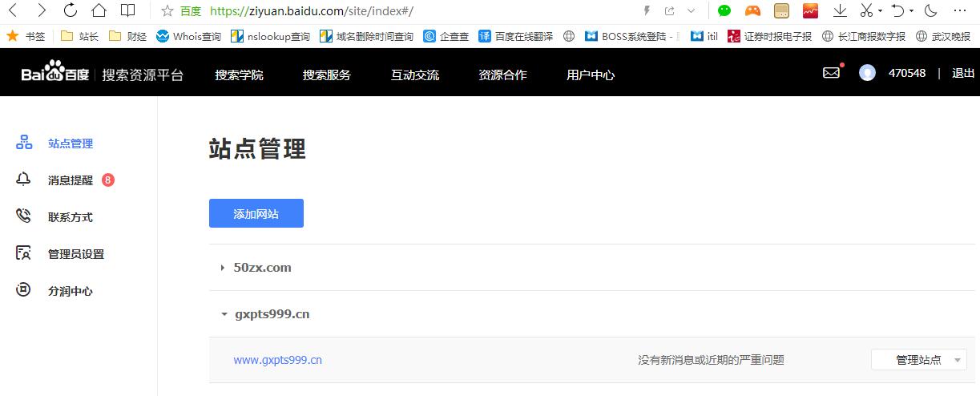
Task: Open nslookup查询 bookmark
Action: (270, 36)
